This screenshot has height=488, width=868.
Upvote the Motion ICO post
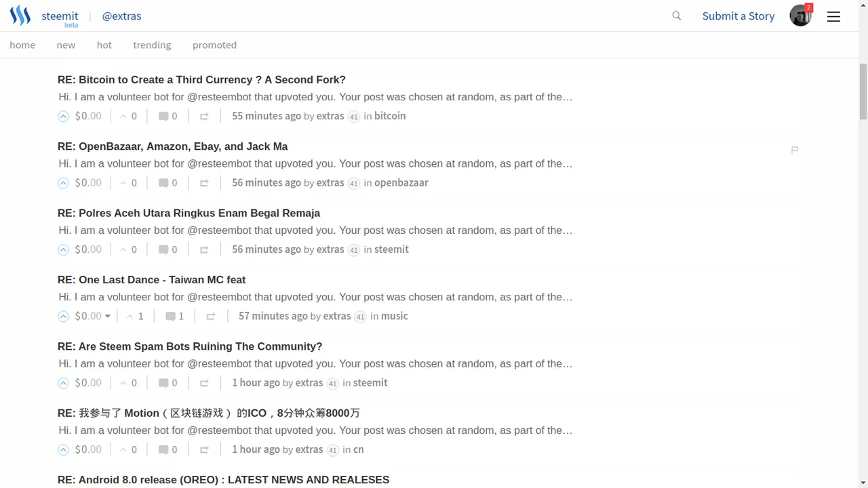pos(63,449)
